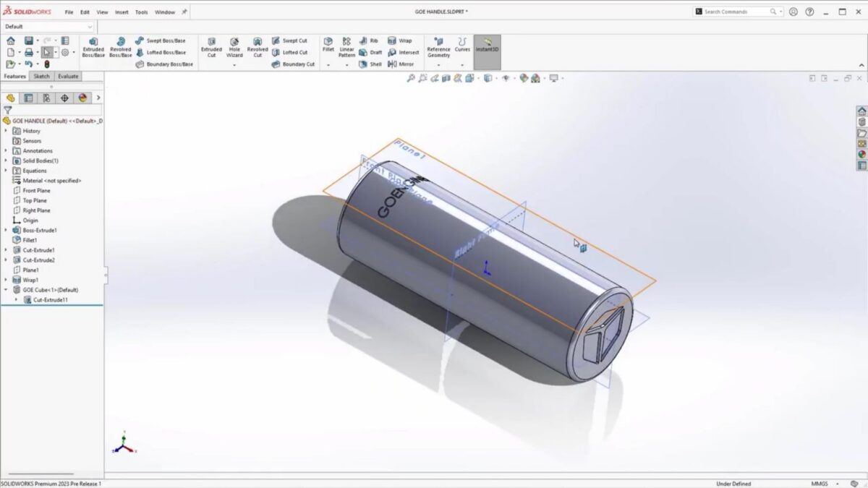Open the Hole Wizard dropdown arrow
Viewport: 868px width, 488px height.
click(234, 66)
